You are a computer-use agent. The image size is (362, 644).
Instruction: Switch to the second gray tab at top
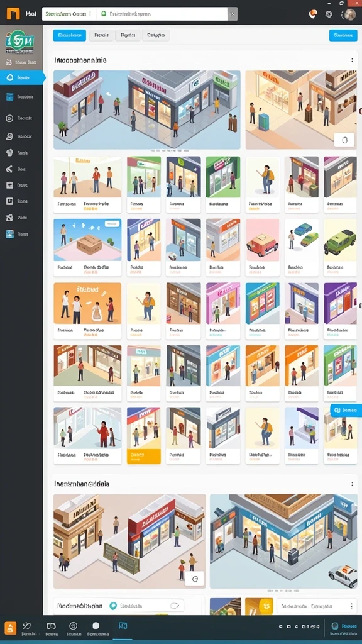pos(128,35)
